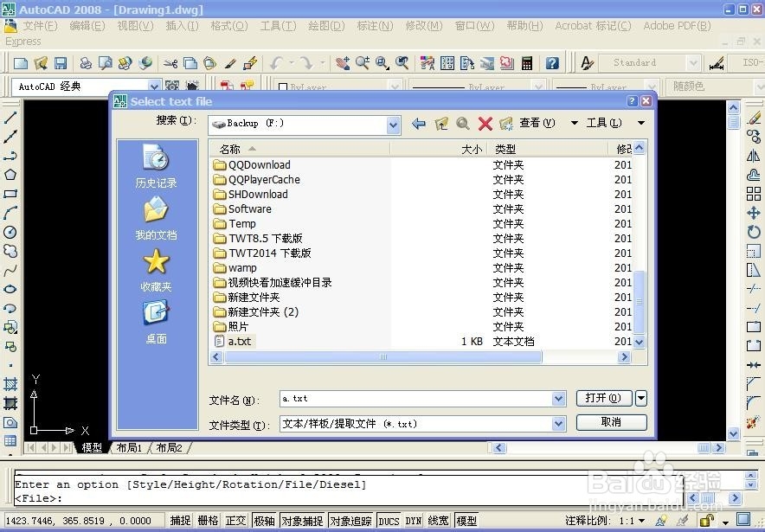The height and width of the screenshot is (532, 765).
Task: Toggle 捕捉 snap mode in status bar
Action: pos(180,521)
